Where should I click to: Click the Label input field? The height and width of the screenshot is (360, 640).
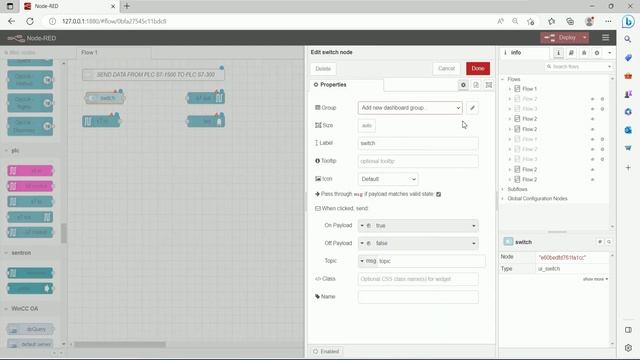(x=418, y=143)
